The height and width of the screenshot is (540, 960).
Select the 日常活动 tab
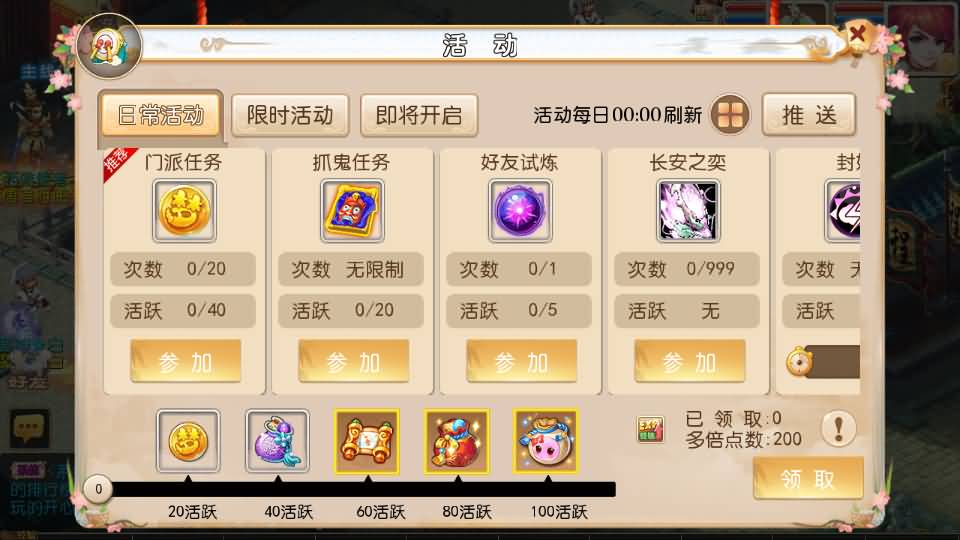pyautogui.click(x=160, y=114)
